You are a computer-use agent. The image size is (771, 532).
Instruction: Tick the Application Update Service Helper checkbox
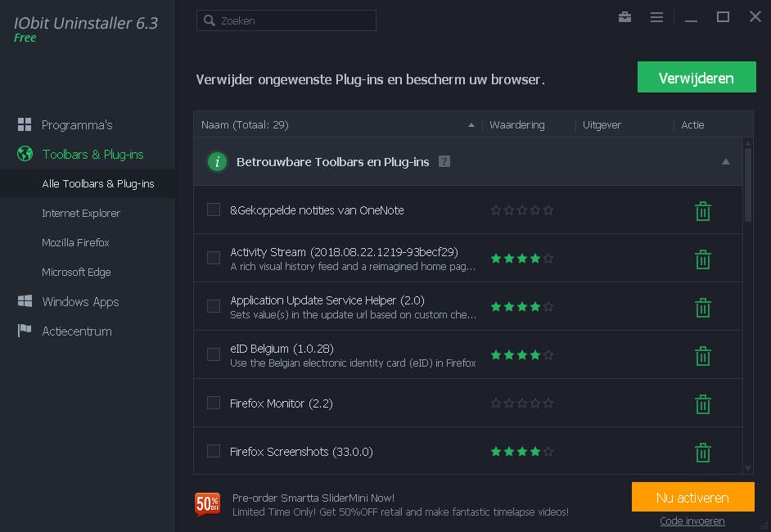tap(214, 306)
